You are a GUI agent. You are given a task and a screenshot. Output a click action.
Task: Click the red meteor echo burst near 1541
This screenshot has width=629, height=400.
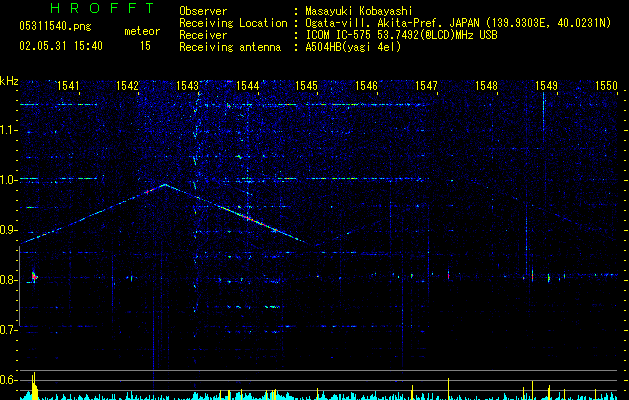[34, 276]
